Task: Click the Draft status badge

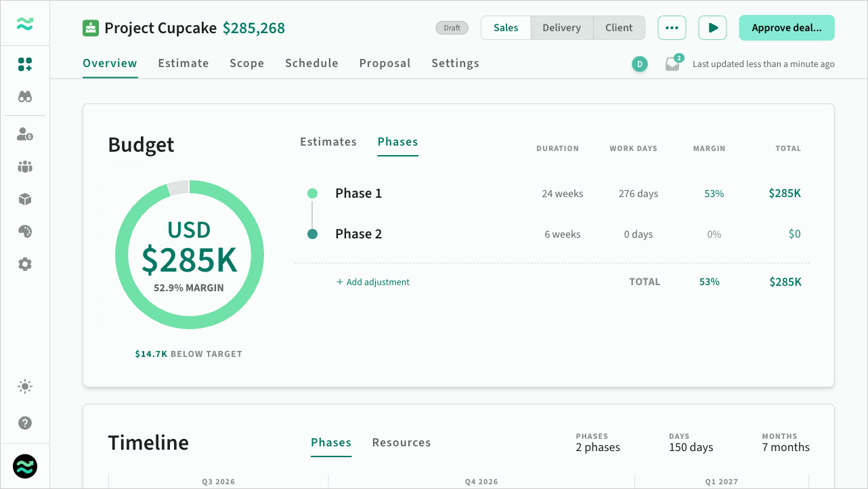Action: pos(452,28)
